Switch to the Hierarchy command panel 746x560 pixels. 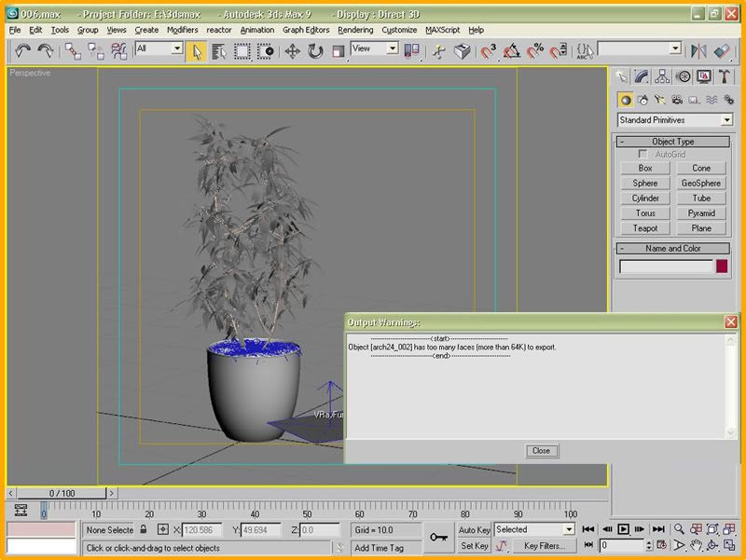coord(662,76)
